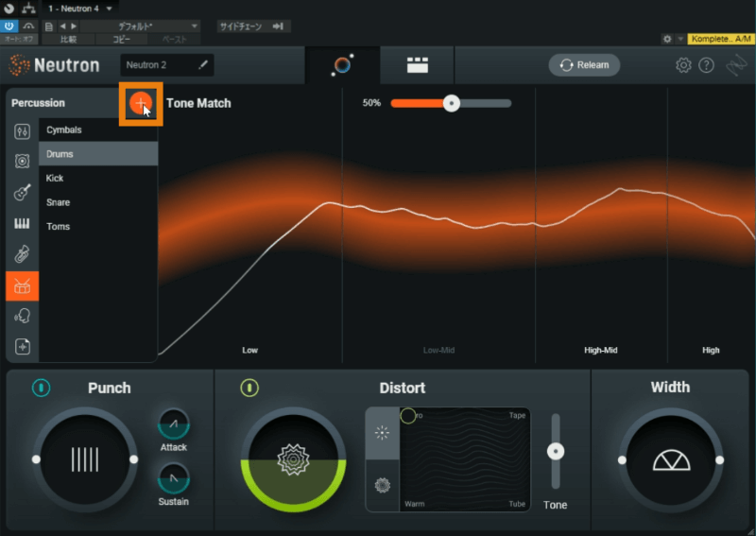Screen dimensions: 756x536
Task: Open the デフォルト preset dropdown
Action: coord(141,26)
